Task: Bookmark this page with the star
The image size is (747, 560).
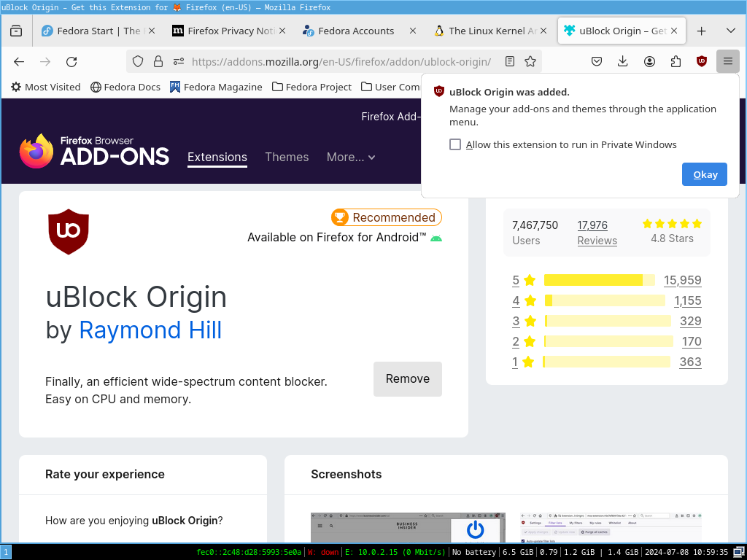Action: pos(530,61)
